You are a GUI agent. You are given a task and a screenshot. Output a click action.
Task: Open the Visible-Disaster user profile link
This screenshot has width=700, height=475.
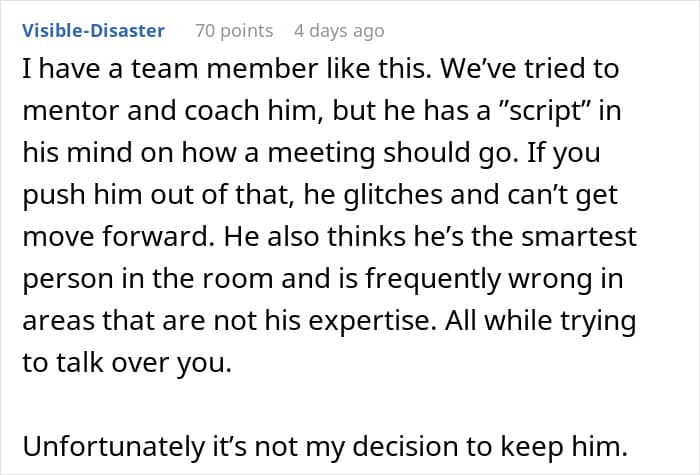coord(93,31)
